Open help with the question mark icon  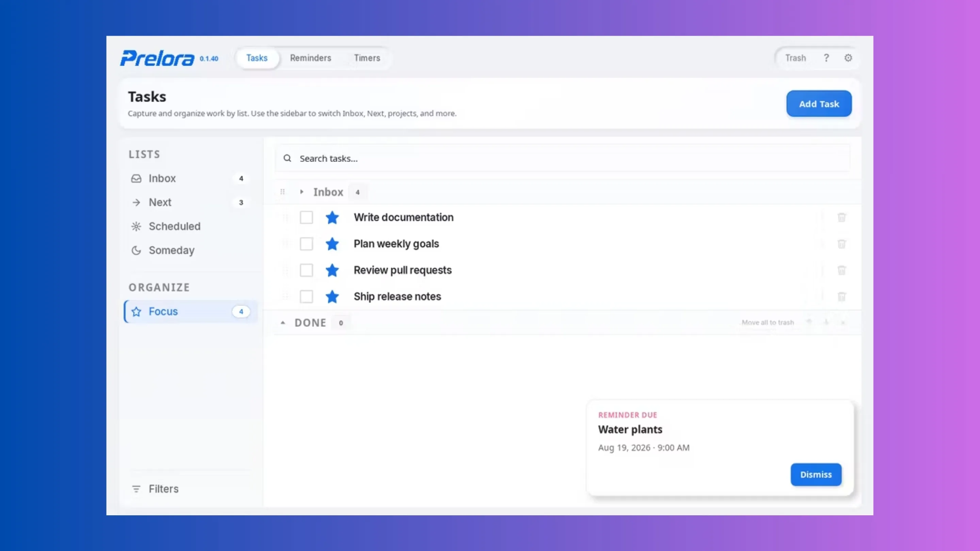tap(826, 58)
